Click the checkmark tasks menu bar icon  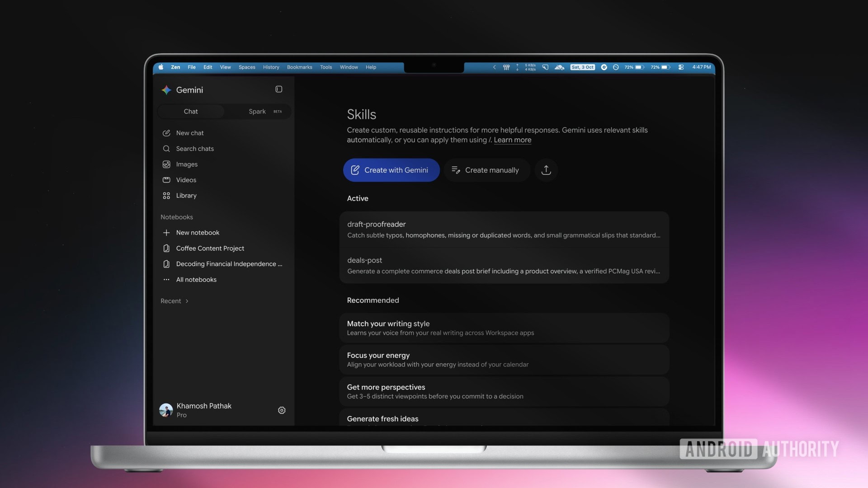[x=604, y=67]
